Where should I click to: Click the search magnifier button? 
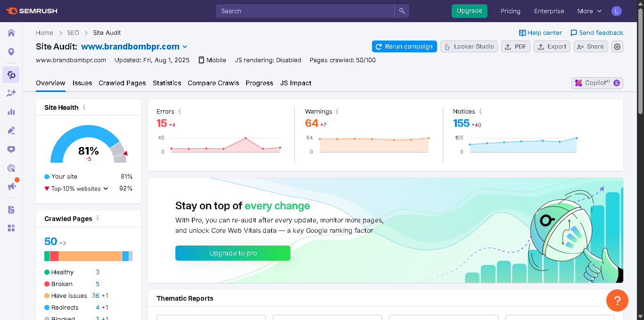(x=402, y=11)
